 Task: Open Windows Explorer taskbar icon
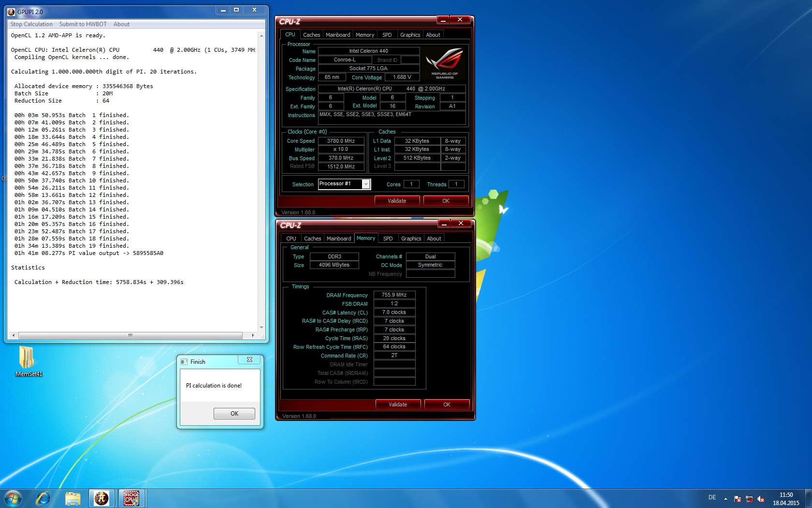72,498
